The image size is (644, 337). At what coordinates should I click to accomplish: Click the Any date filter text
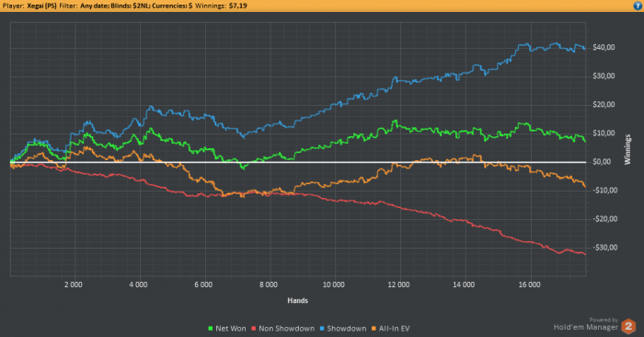coord(95,6)
